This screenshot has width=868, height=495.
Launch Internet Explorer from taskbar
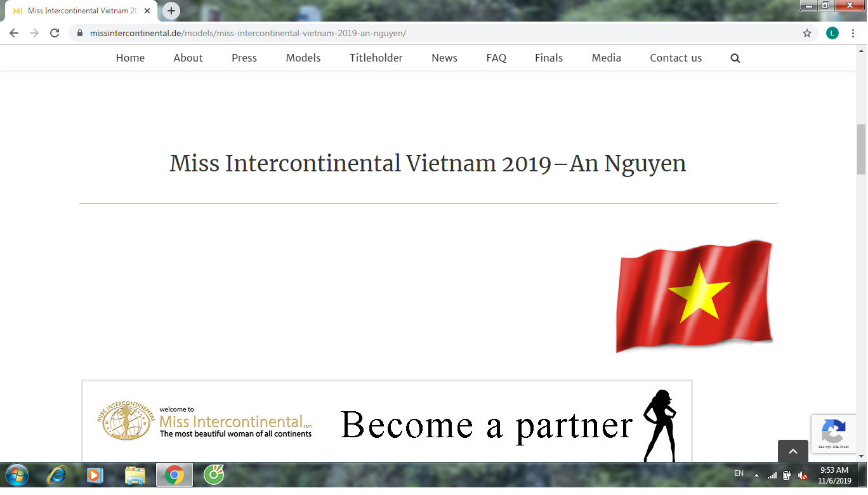point(57,475)
